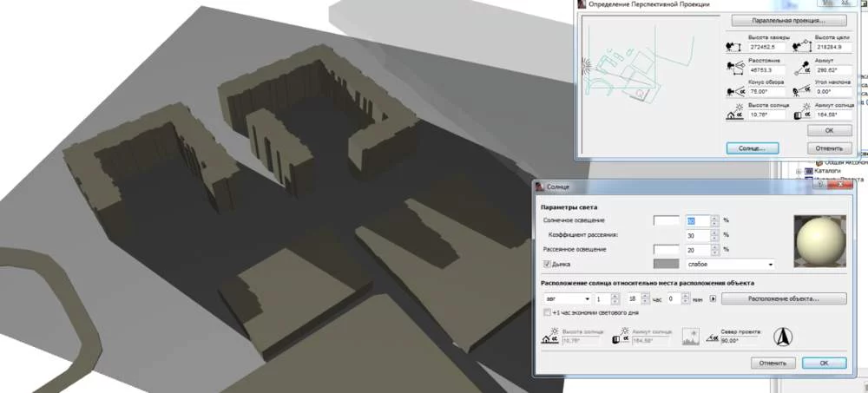The image size is (868, 393).
Task: Click the camera distance icon
Action: point(737,68)
